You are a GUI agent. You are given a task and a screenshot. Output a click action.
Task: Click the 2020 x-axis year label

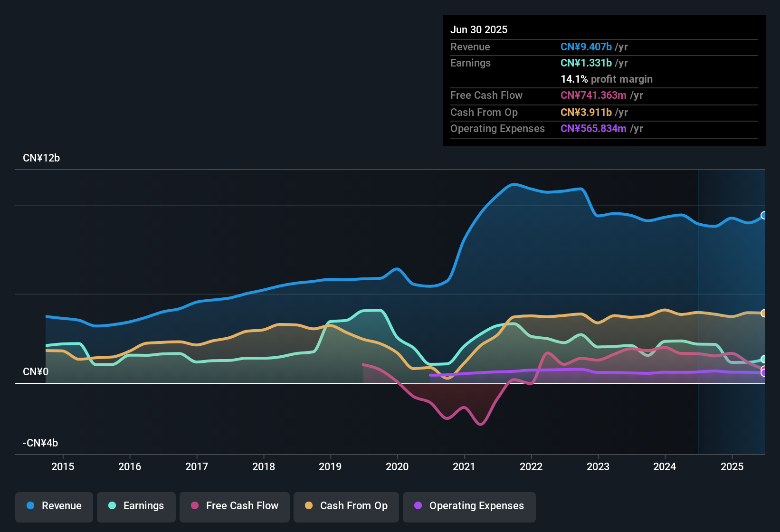pos(397,467)
